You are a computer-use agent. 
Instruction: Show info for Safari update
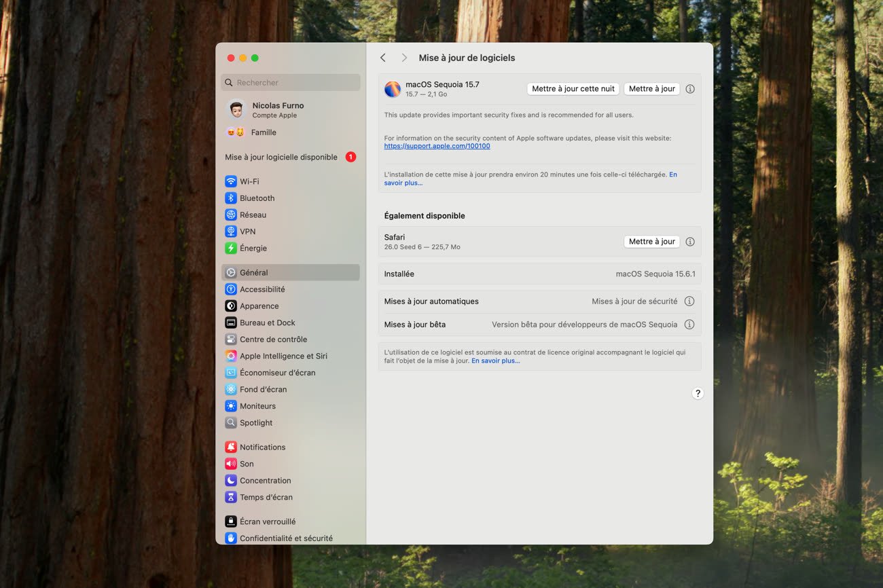(690, 242)
